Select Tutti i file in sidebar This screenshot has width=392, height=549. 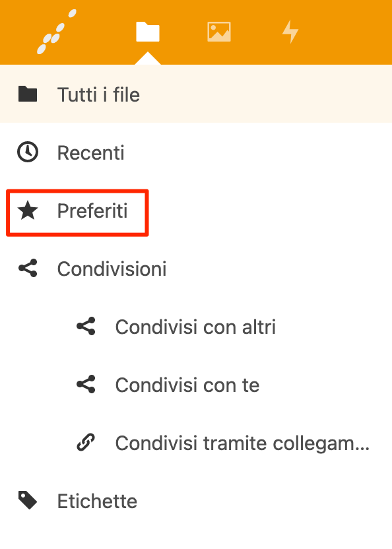point(196,94)
